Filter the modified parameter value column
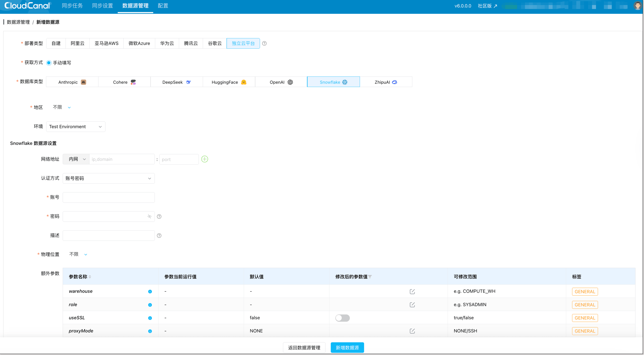Image resolution: width=644 pixels, height=355 pixels. click(x=370, y=277)
